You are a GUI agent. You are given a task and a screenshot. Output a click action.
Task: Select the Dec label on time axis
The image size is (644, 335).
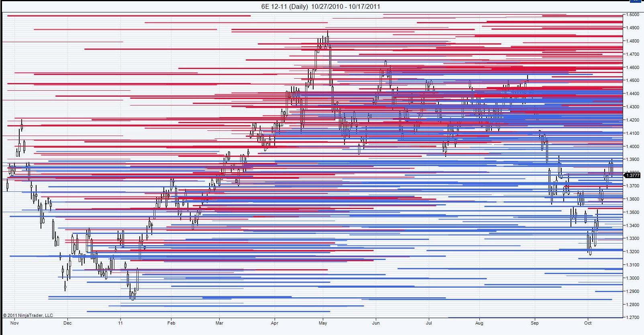pyautogui.click(x=67, y=323)
